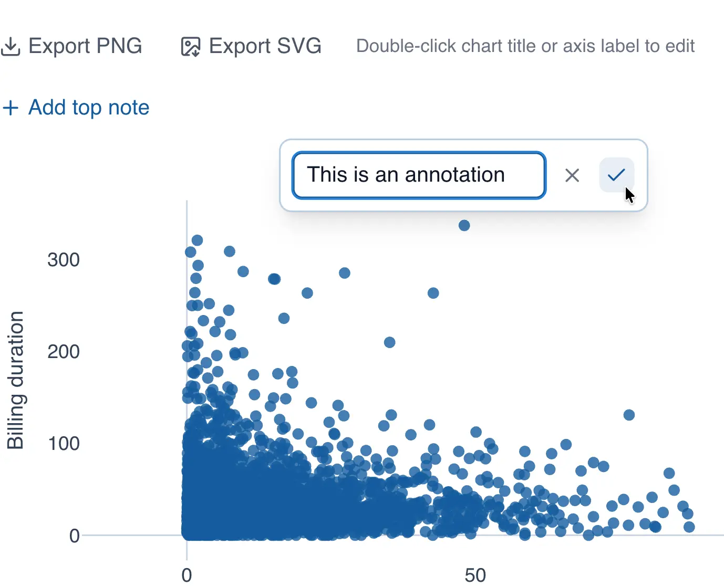Cancel the annotation with the X icon
The width and height of the screenshot is (724, 588).
pyautogui.click(x=572, y=175)
